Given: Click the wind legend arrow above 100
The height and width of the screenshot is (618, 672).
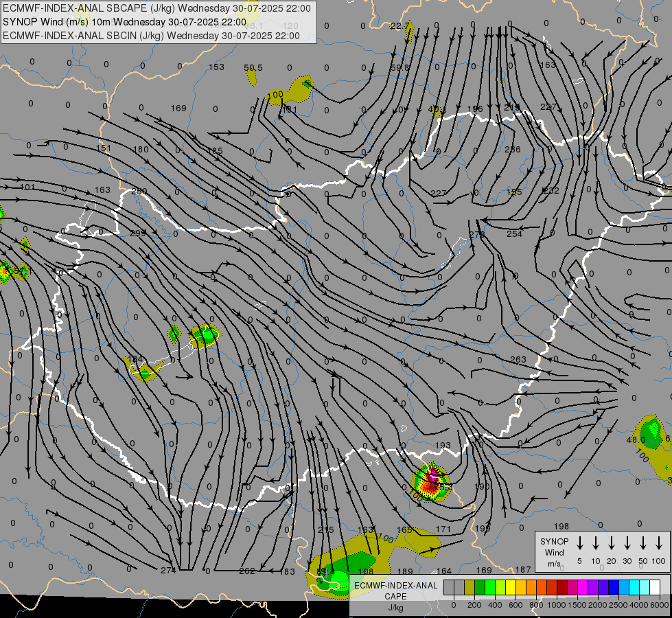Looking at the screenshot, I should click(659, 543).
